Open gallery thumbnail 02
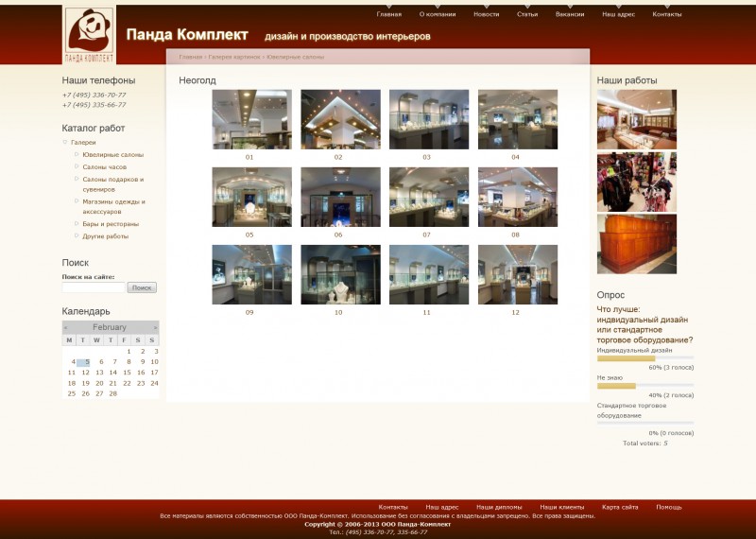Screen dimensions: 756x539 pos(340,119)
